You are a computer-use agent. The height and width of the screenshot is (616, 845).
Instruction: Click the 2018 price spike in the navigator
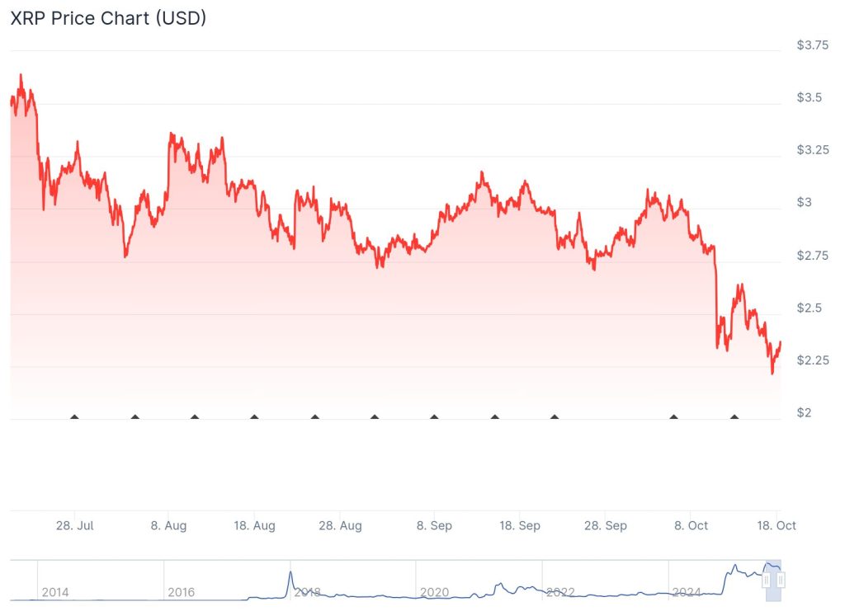pyautogui.click(x=290, y=574)
